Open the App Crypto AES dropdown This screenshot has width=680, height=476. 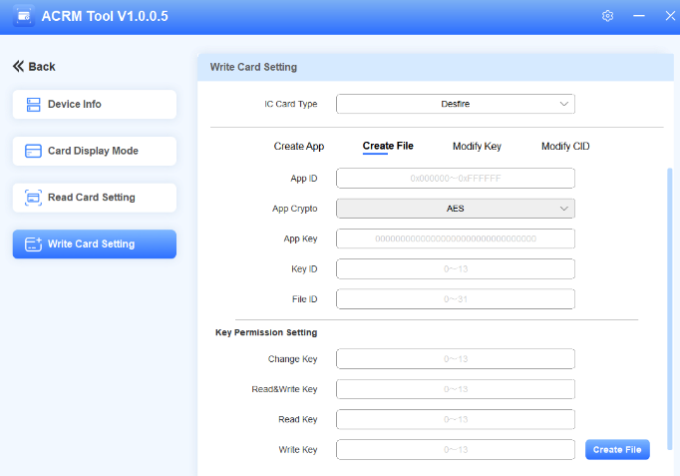[455, 208]
